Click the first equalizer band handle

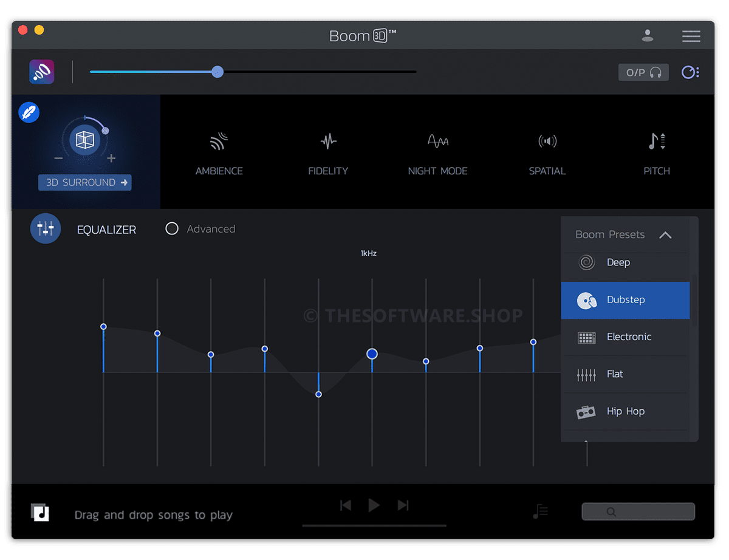[x=103, y=327]
